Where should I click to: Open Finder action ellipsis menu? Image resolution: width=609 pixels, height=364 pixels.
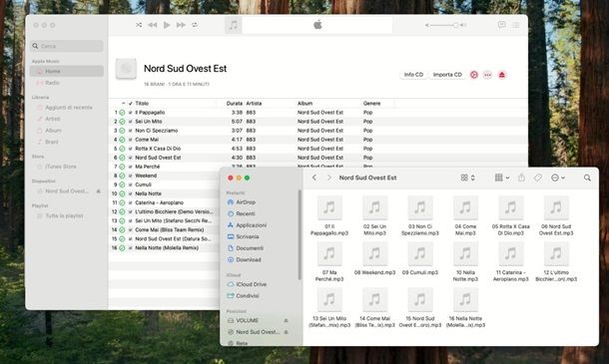click(x=558, y=178)
